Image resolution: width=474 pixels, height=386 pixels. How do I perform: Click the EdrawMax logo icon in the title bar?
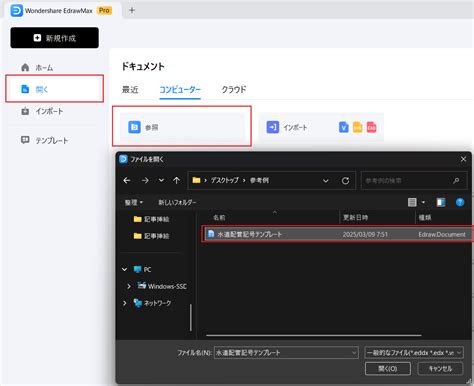point(16,11)
